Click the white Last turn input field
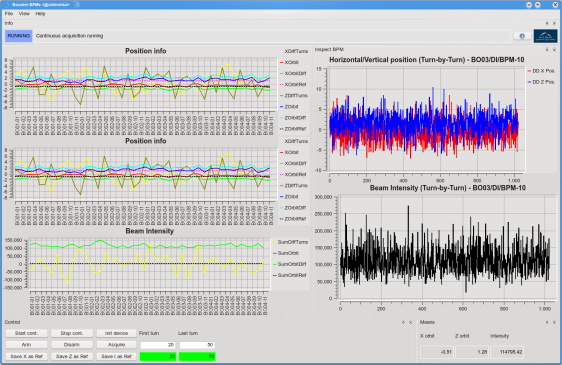The height and width of the screenshot is (365, 562). pos(197,345)
